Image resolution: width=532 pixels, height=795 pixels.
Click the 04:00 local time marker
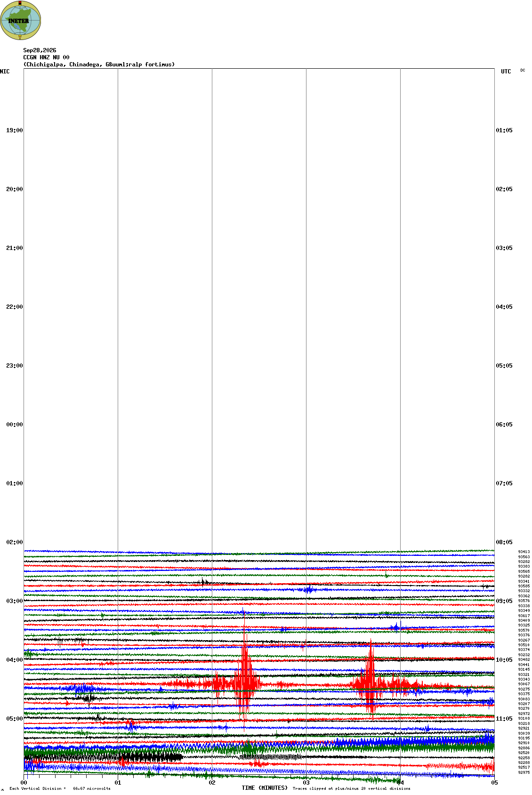coord(14,660)
